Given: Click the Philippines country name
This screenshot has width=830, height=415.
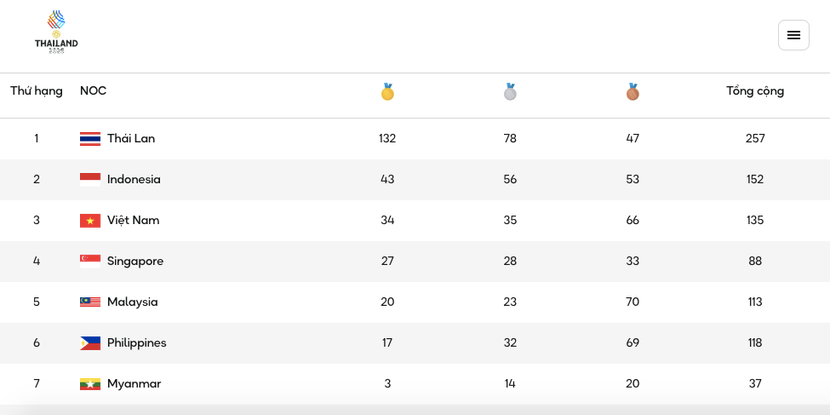Looking at the screenshot, I should [137, 343].
